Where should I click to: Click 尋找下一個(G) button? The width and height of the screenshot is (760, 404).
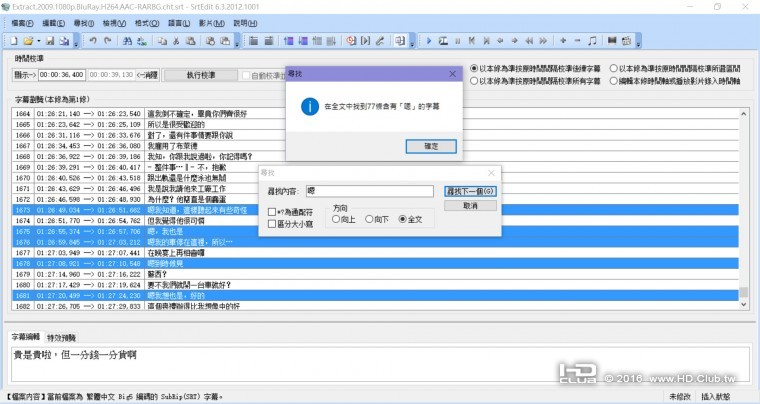470,191
